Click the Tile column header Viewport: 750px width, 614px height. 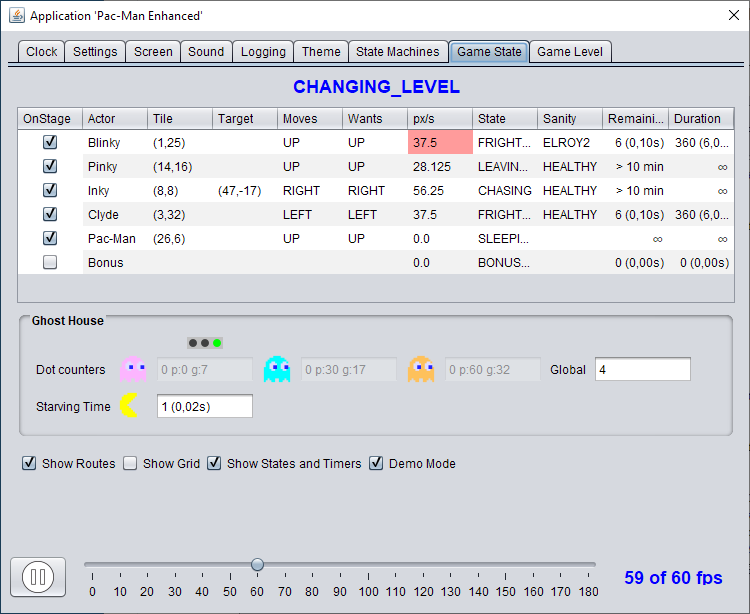tap(180, 119)
